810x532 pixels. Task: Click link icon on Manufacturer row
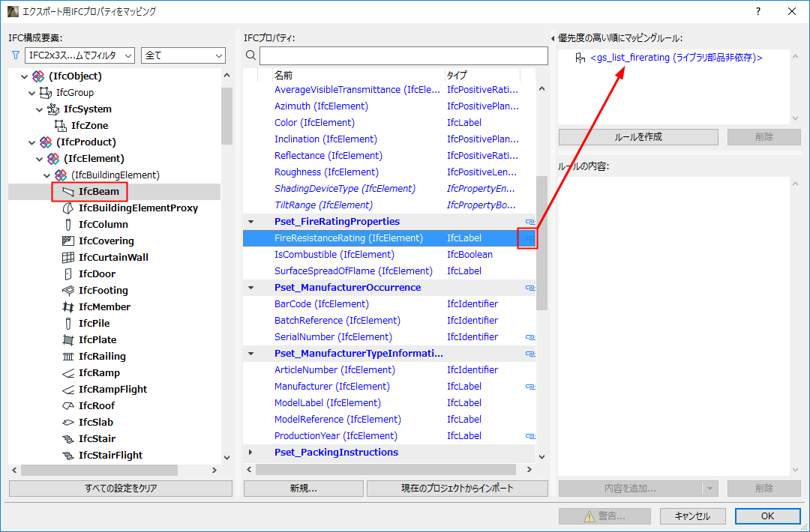coord(530,387)
